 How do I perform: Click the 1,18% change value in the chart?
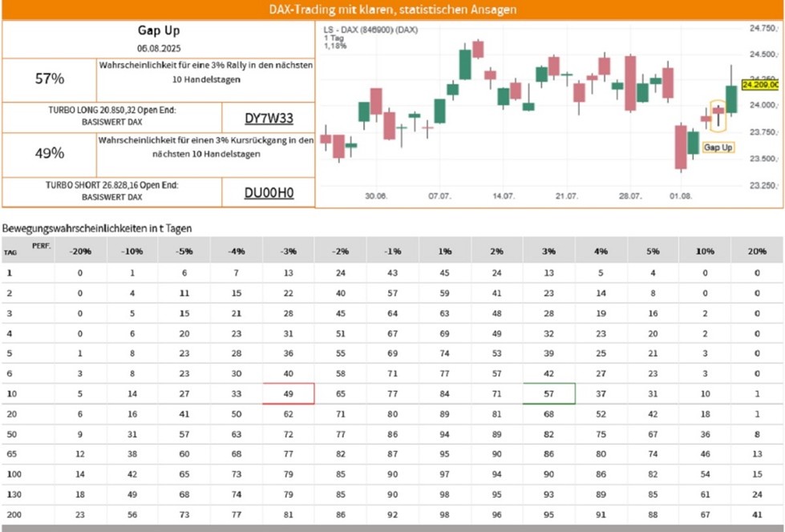coord(335,46)
